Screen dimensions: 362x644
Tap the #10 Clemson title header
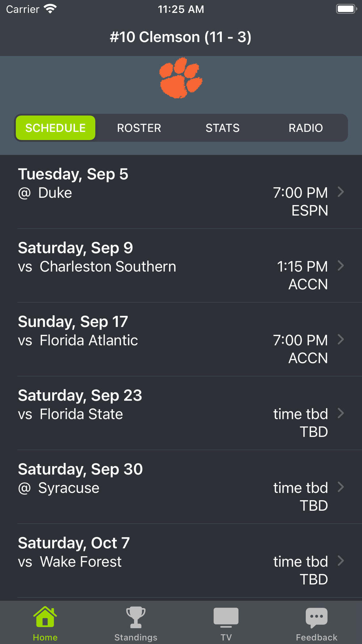[x=181, y=37]
